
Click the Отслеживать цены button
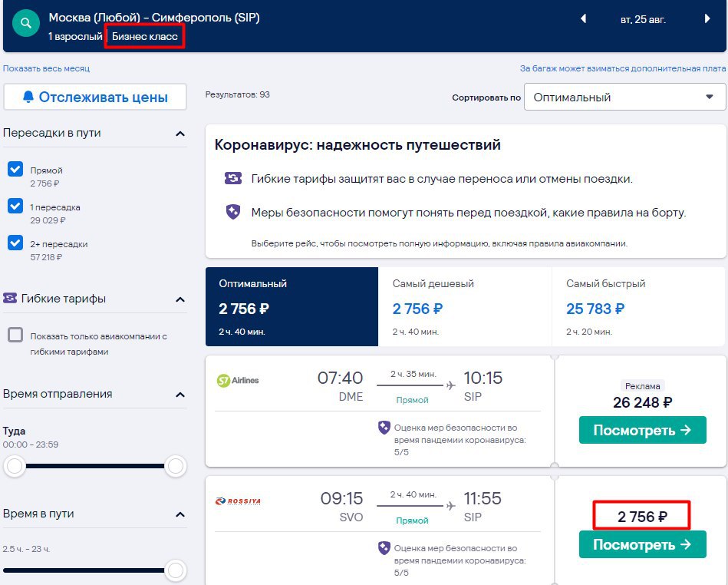(95, 97)
